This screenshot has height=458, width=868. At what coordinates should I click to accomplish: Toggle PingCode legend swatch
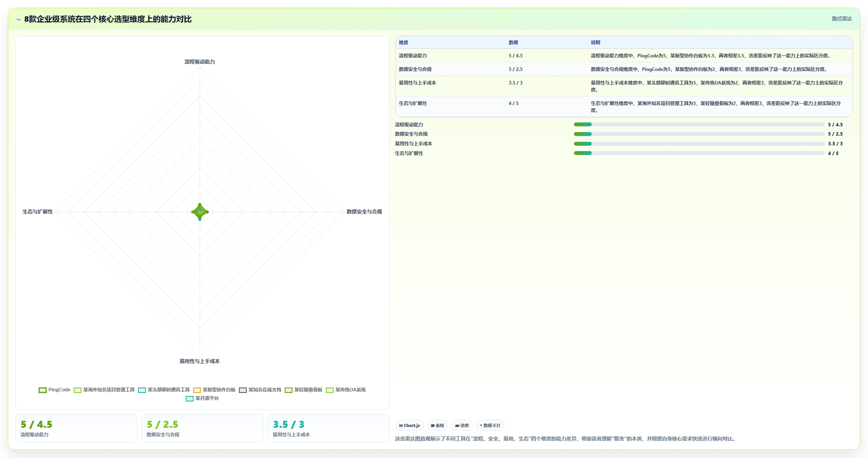(x=43, y=390)
